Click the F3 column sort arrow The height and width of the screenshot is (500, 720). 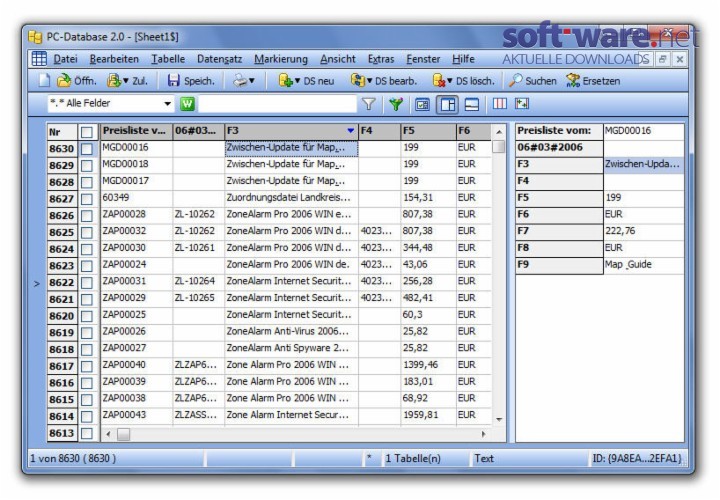point(351,131)
